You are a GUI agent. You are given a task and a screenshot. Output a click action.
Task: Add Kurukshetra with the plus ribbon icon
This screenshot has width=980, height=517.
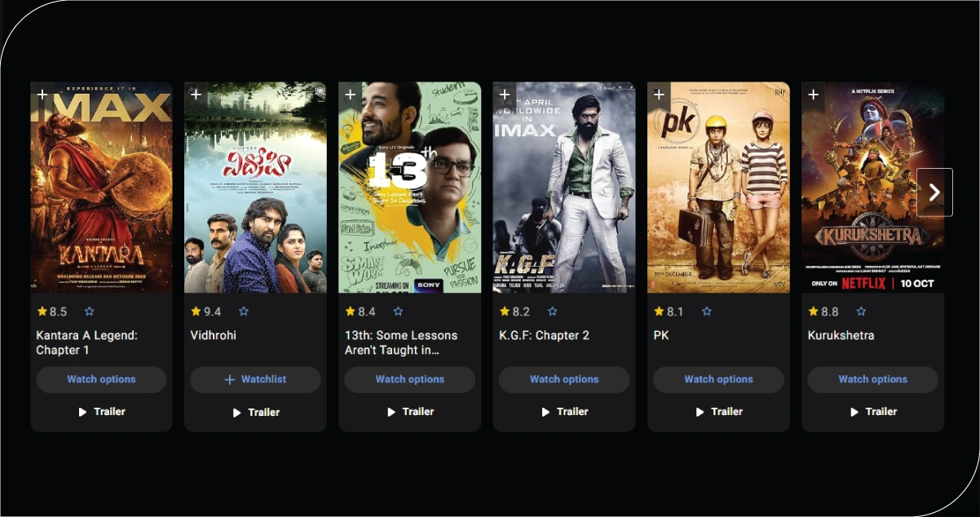click(814, 95)
